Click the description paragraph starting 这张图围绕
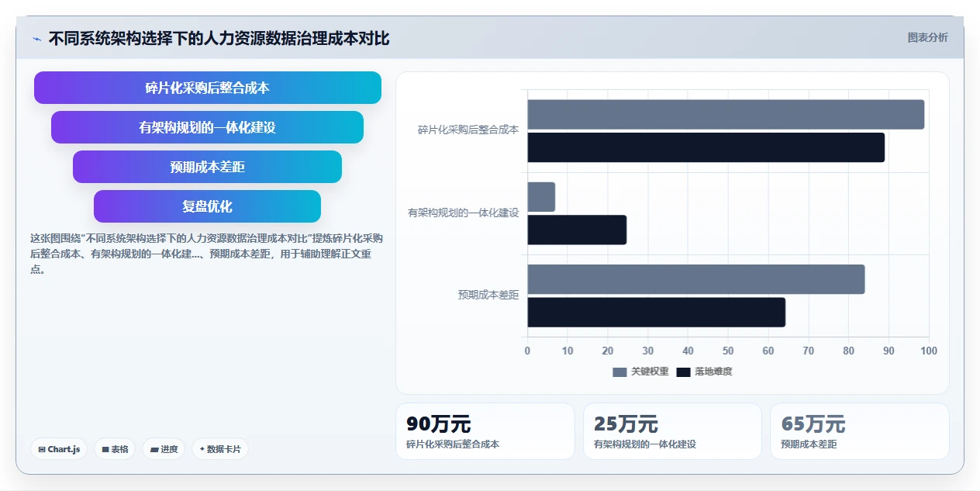The width and height of the screenshot is (980, 491). pyautogui.click(x=206, y=254)
